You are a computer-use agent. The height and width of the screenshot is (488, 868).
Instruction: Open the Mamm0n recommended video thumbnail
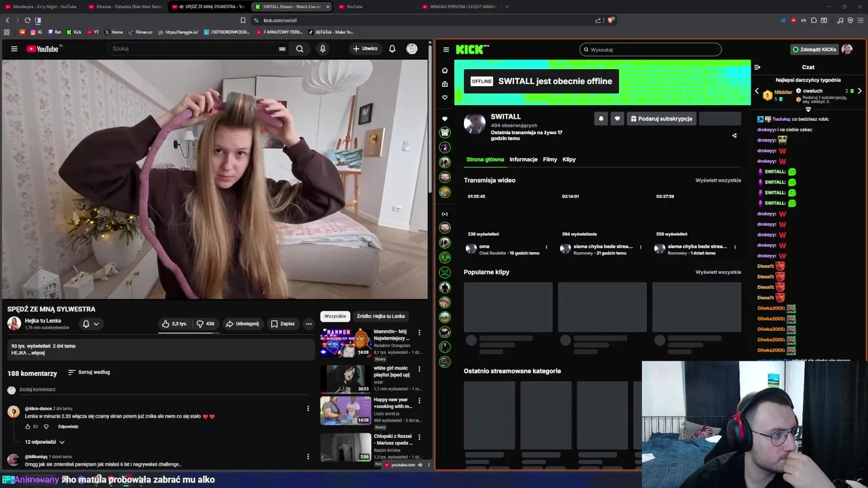tap(346, 342)
